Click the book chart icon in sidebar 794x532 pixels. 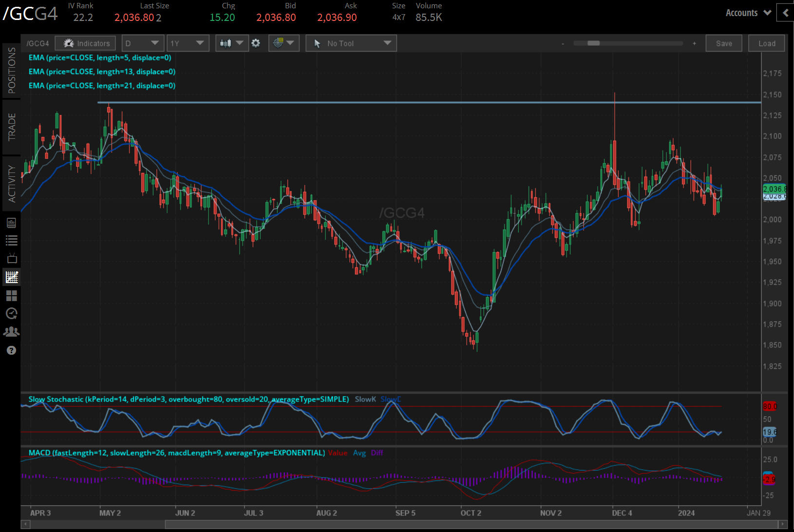click(x=12, y=223)
